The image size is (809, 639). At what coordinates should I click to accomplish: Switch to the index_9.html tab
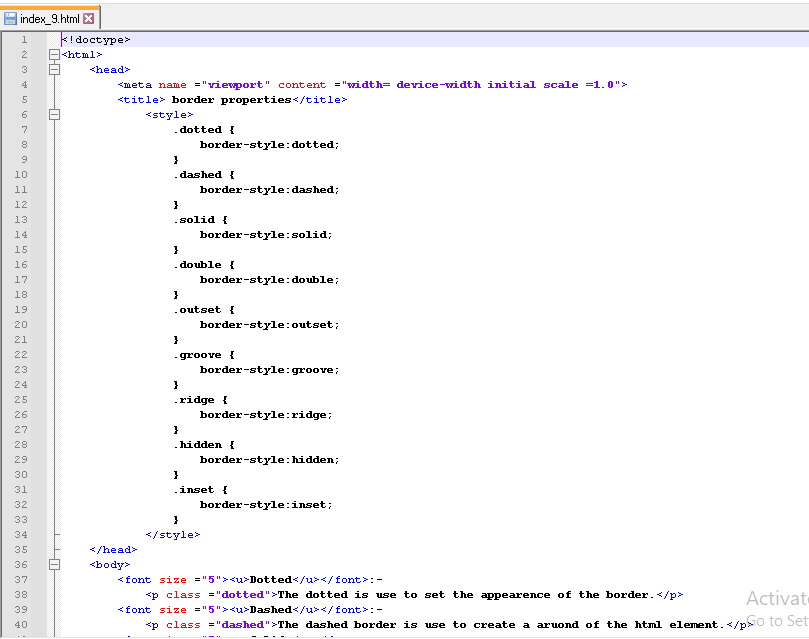(x=50, y=19)
